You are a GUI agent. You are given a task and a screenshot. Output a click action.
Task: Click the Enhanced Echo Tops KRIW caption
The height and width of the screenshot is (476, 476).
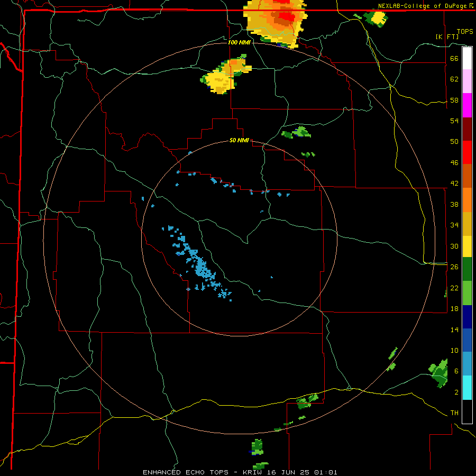(240, 472)
